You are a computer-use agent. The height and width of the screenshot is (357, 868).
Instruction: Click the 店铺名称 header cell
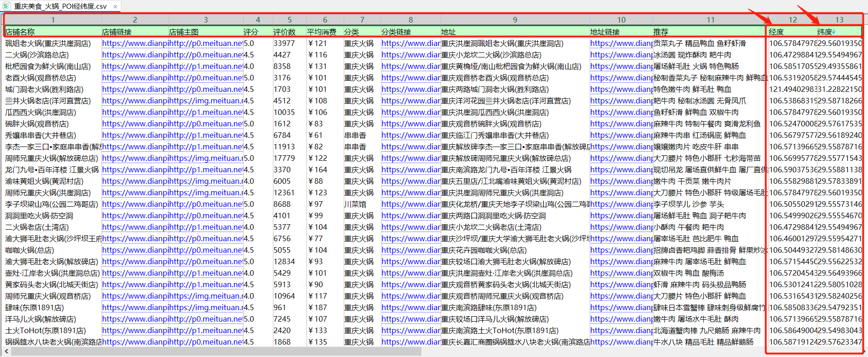(53, 32)
